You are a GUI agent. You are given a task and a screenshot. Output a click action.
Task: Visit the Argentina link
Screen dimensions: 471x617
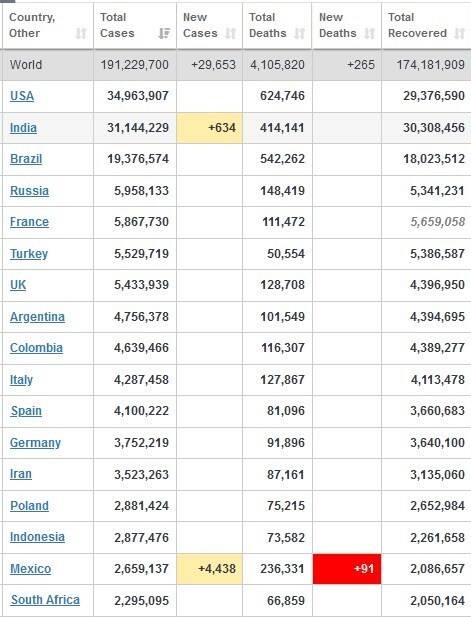(37, 317)
